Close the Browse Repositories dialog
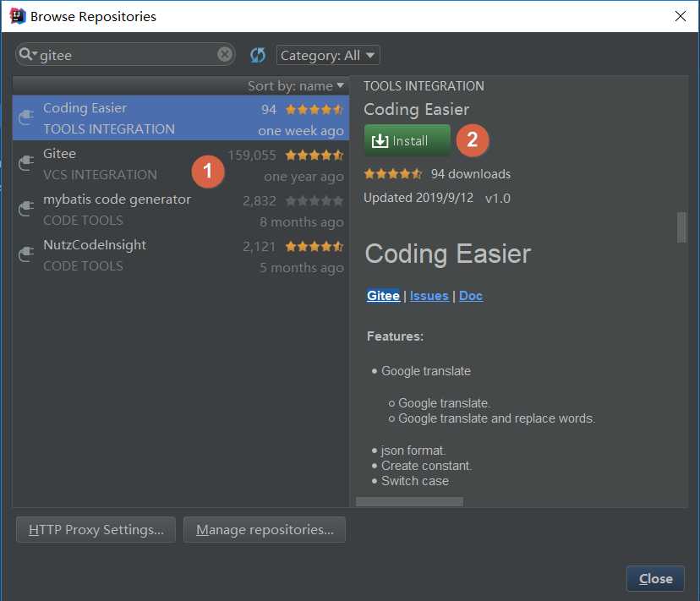This screenshot has width=700, height=601. pos(655,579)
